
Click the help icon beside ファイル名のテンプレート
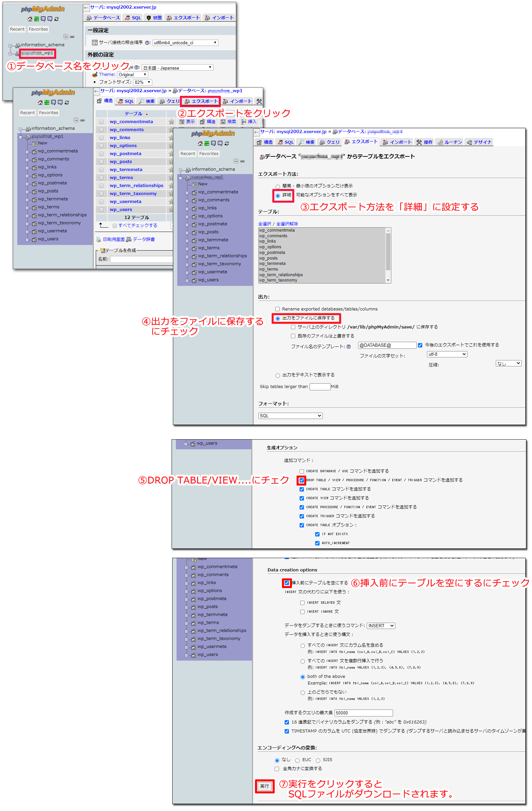click(349, 347)
